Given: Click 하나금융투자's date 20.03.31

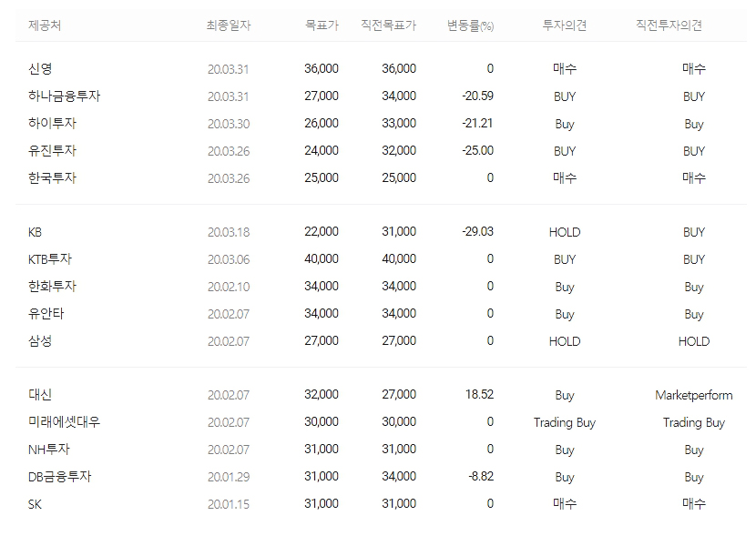Looking at the screenshot, I should tap(228, 96).
